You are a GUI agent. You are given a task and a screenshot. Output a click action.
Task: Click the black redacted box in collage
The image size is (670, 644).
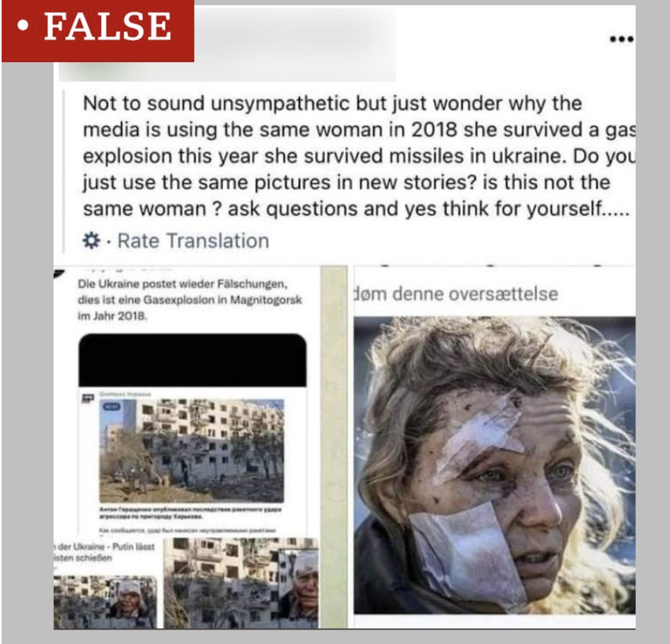click(192, 360)
